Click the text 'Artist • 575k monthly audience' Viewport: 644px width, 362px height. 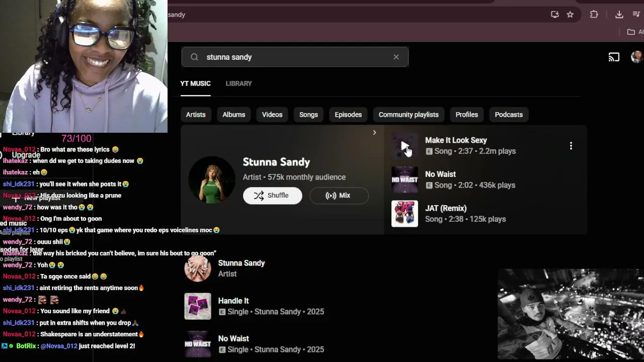[294, 177]
